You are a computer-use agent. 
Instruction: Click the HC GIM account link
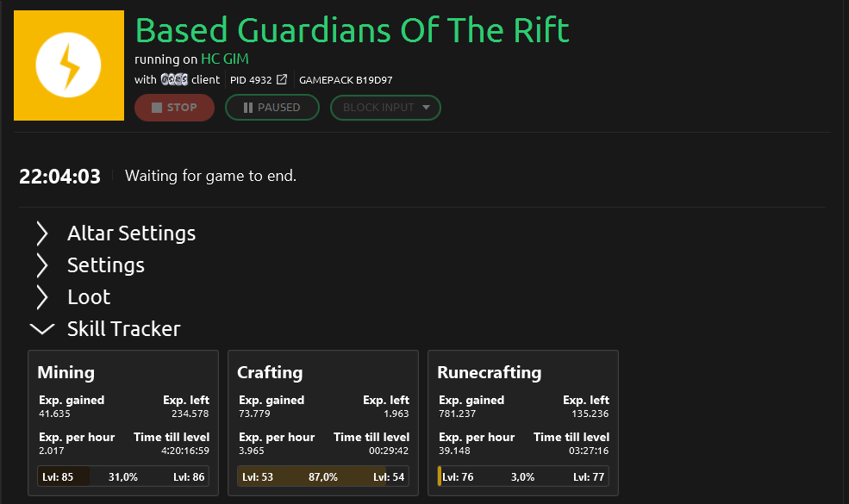222,59
